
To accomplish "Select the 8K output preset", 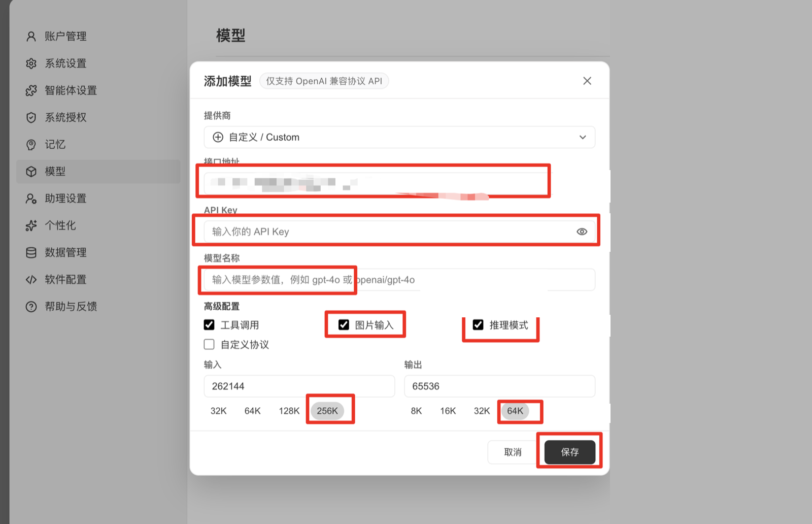I will (416, 411).
